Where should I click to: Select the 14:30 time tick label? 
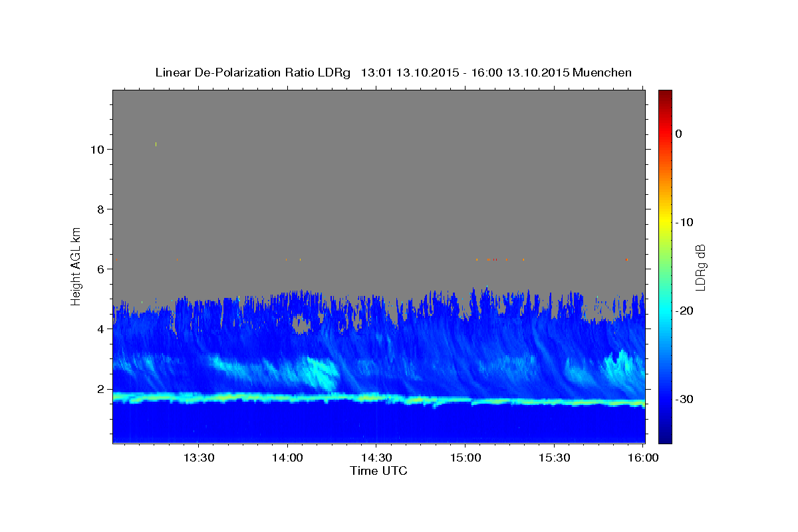(376, 458)
